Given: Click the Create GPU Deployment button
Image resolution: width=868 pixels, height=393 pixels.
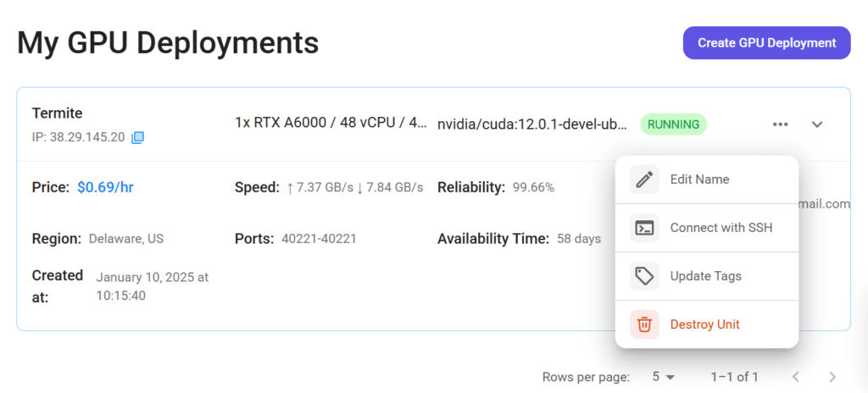Looking at the screenshot, I should (766, 42).
